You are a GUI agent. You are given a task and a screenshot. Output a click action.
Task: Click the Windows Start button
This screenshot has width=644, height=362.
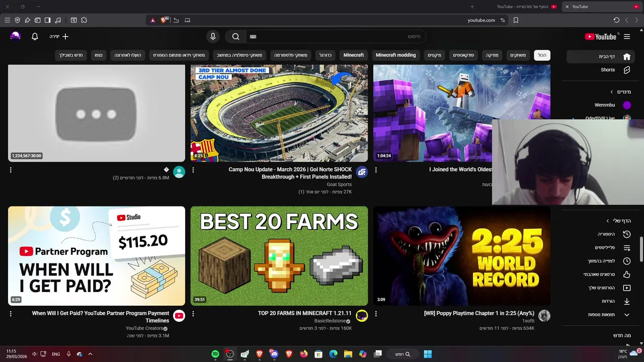pyautogui.click(x=428, y=354)
